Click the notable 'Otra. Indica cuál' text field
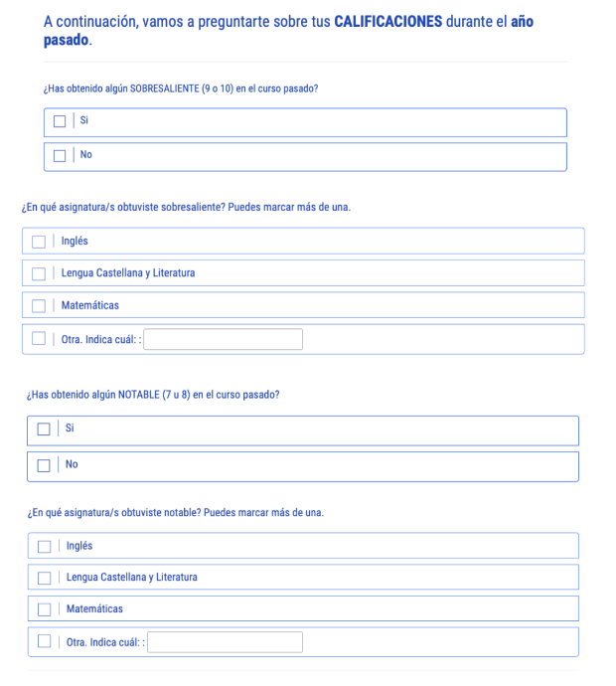The width and height of the screenshot is (616, 686). (225, 642)
